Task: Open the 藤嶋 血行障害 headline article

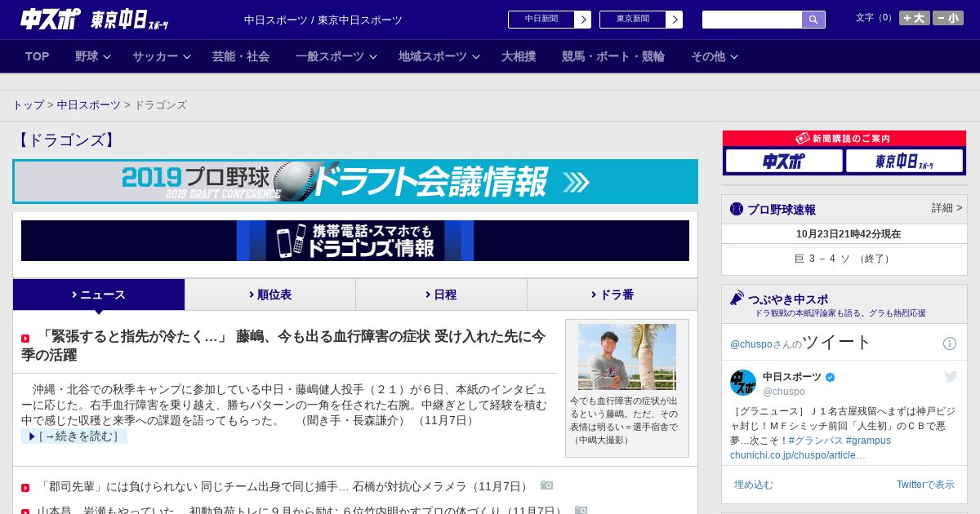Action: (x=283, y=345)
